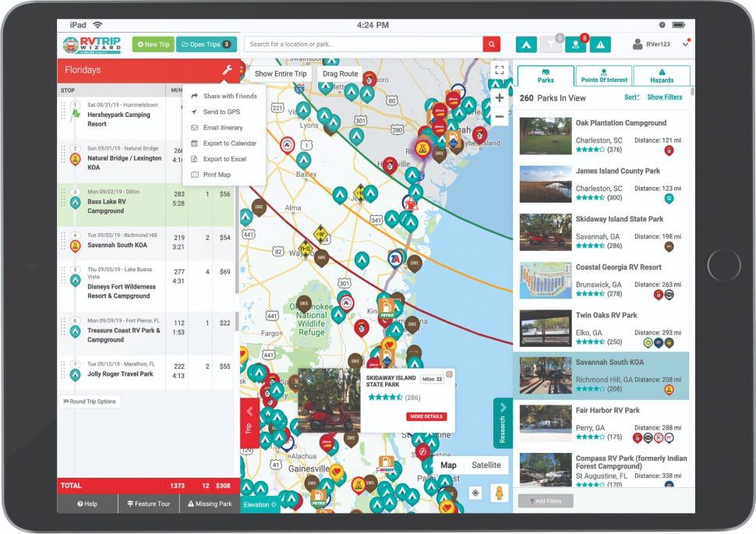
Task: Open Oak Plantation Campground thumbnail
Action: [x=546, y=136]
